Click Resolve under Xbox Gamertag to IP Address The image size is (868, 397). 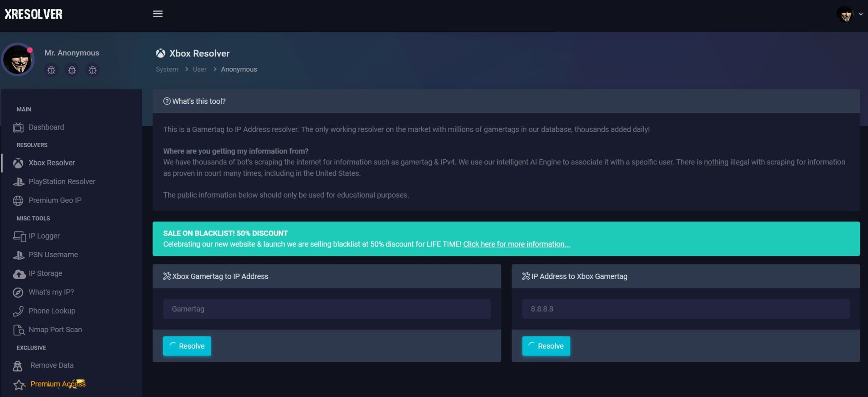[x=187, y=346]
